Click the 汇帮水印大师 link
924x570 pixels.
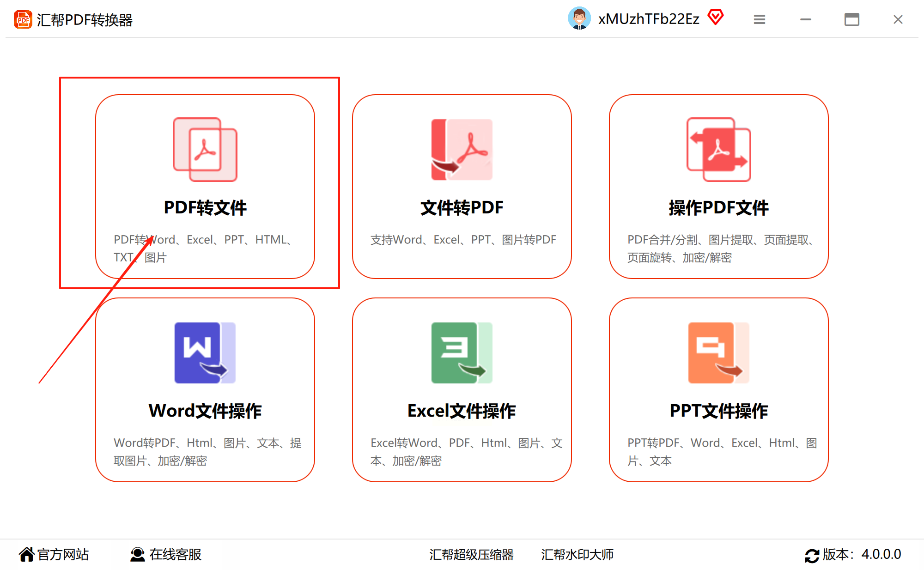coord(577,554)
